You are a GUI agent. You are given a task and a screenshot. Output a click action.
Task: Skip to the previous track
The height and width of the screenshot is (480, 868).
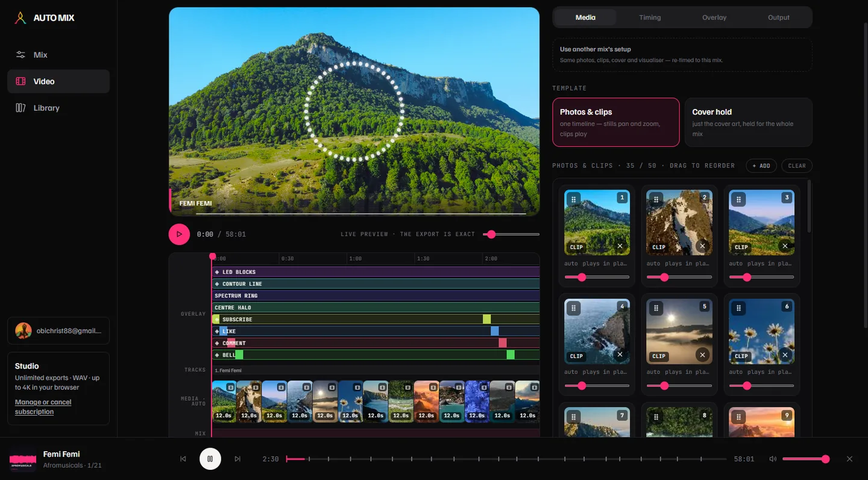tap(183, 459)
